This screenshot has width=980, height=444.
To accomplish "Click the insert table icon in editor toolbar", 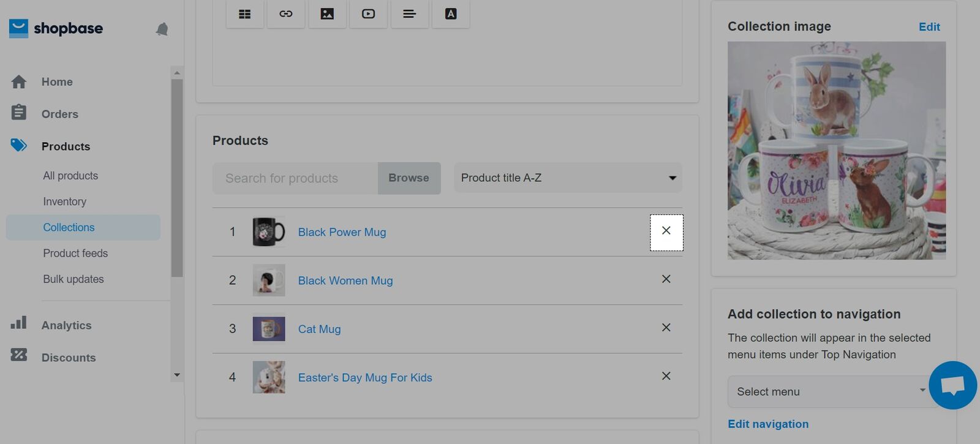I will click(245, 14).
